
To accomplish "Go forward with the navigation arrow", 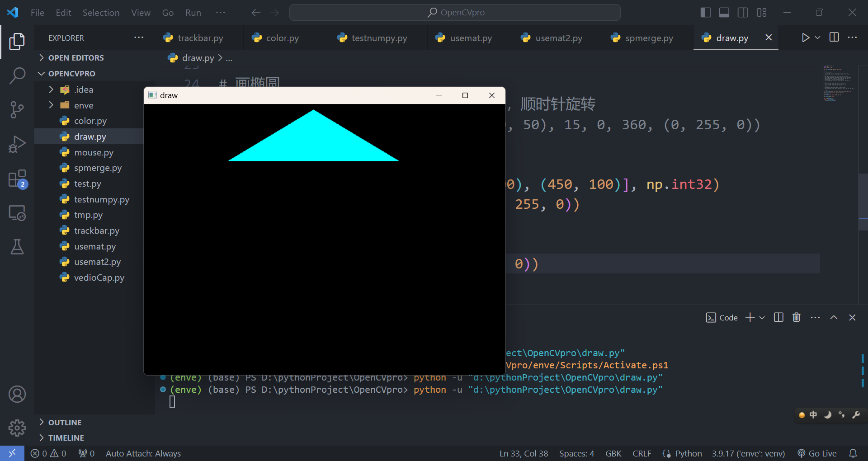I will pyautogui.click(x=274, y=13).
